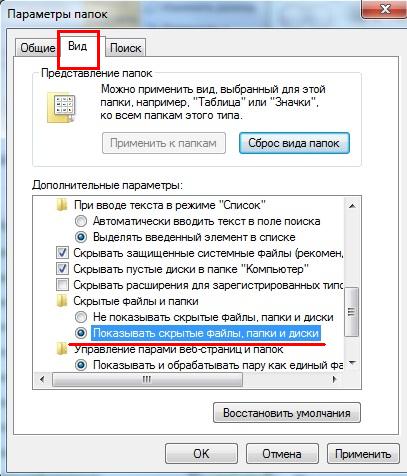Choose Автоматически вводить текст в поле поиска

[x=81, y=221]
